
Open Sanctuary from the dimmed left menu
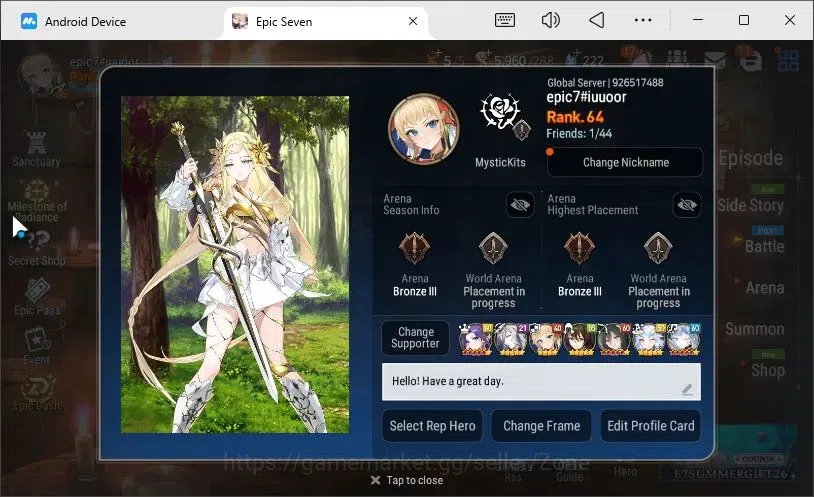click(x=36, y=150)
